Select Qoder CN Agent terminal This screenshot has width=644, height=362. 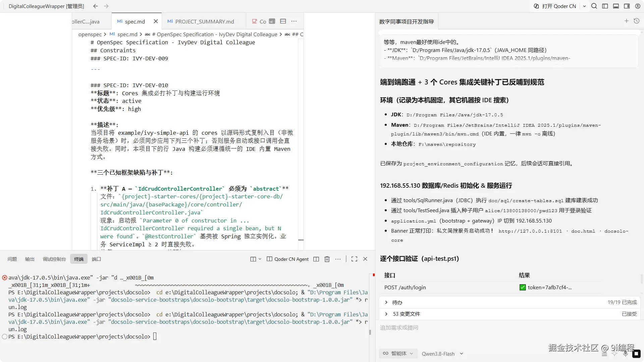[288, 259]
